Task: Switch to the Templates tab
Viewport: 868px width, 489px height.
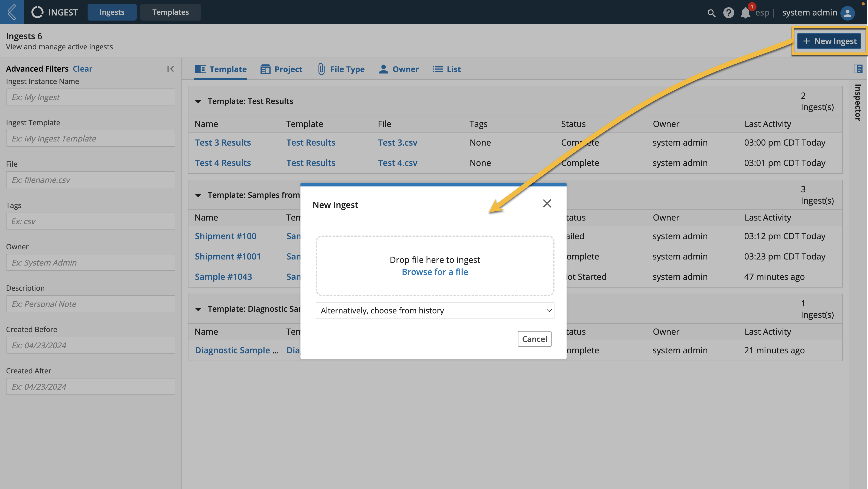Action: [171, 11]
